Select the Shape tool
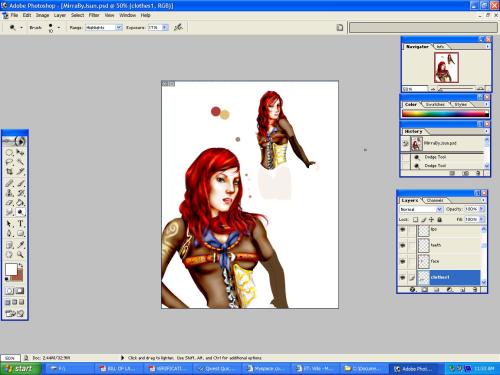 point(20,233)
